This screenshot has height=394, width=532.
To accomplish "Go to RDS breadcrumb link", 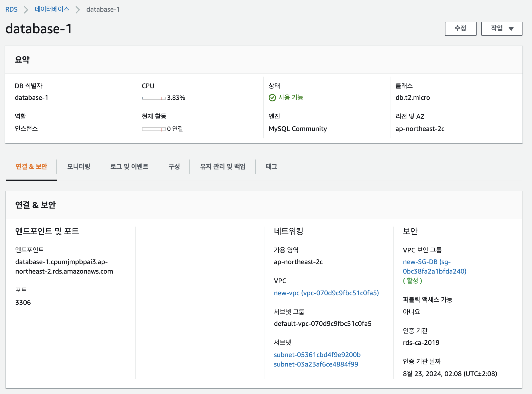I will (x=11, y=10).
